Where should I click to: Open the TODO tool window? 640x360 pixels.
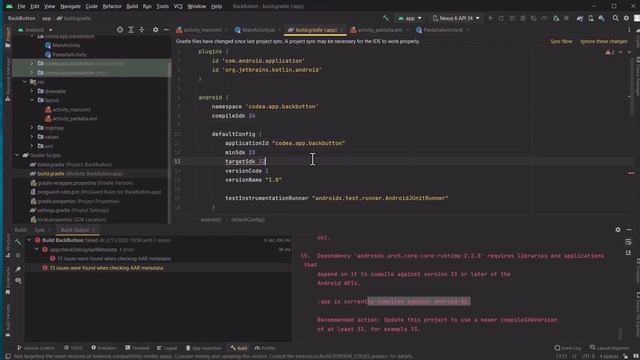[x=73, y=348]
